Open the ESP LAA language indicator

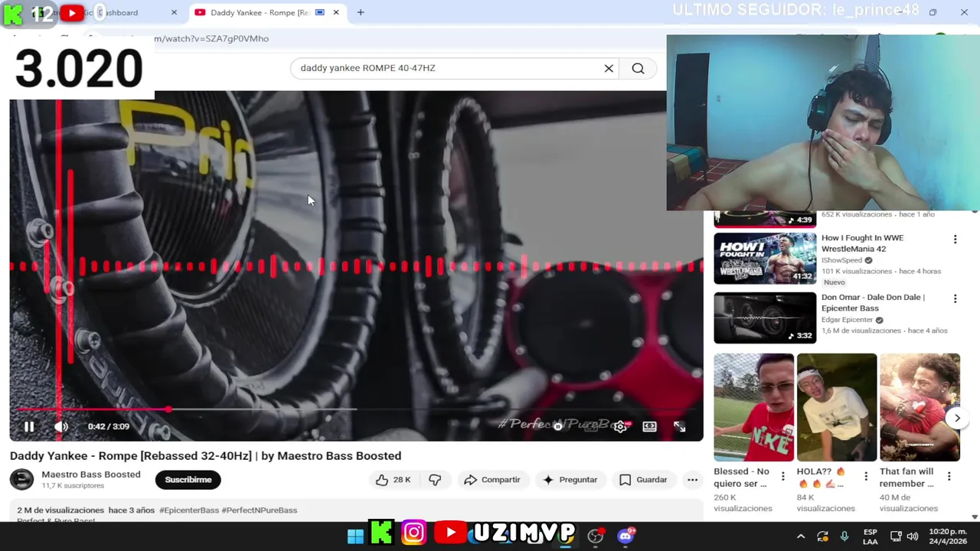coord(871,536)
